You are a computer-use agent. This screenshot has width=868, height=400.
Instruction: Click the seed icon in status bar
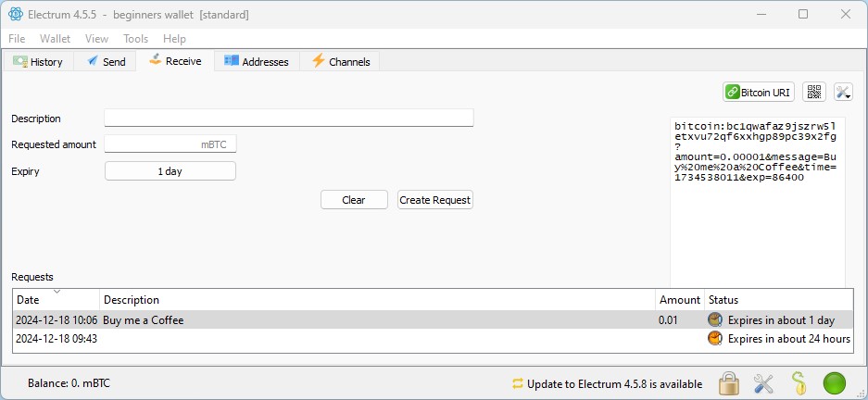tap(799, 383)
